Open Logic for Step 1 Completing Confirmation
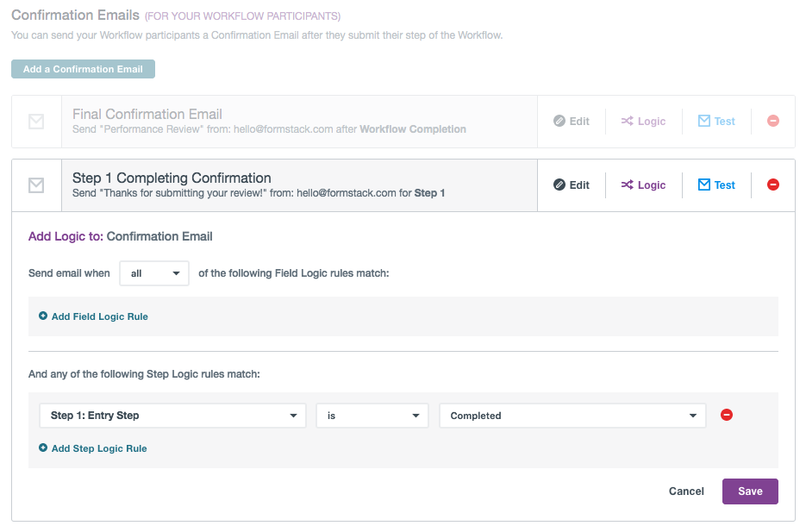This screenshot has height=532, width=806. tap(643, 185)
